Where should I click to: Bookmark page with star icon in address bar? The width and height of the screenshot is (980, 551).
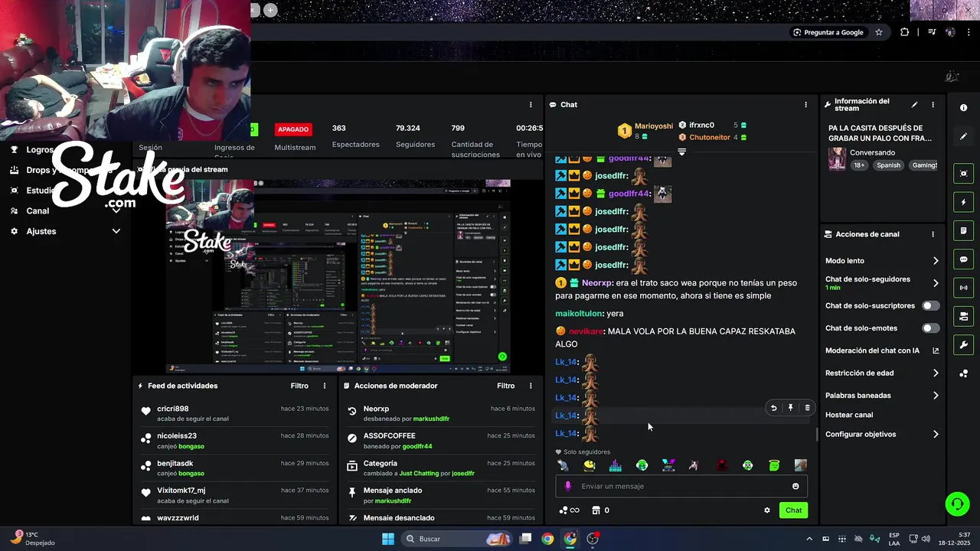[879, 32]
